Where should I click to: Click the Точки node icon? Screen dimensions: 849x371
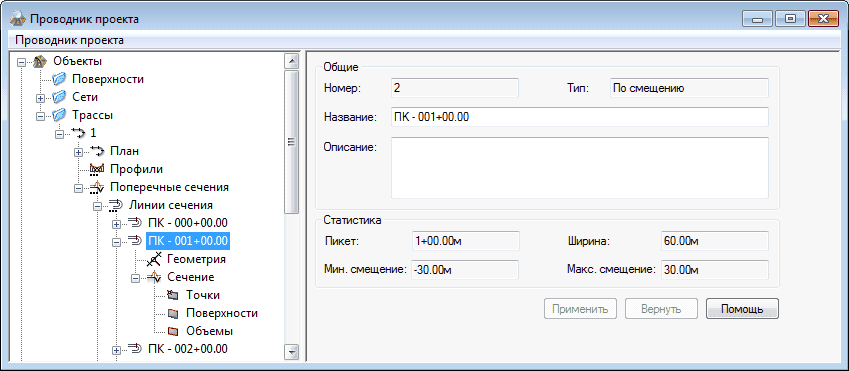pos(173,295)
